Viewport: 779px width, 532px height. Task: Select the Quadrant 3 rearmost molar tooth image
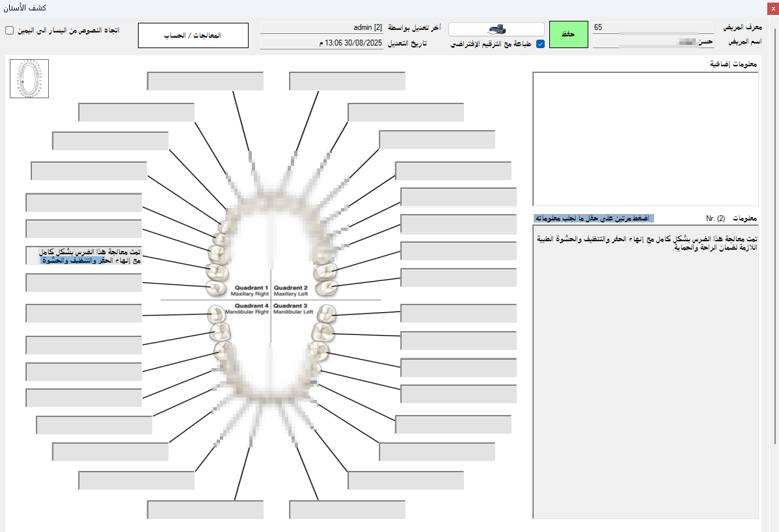click(326, 315)
